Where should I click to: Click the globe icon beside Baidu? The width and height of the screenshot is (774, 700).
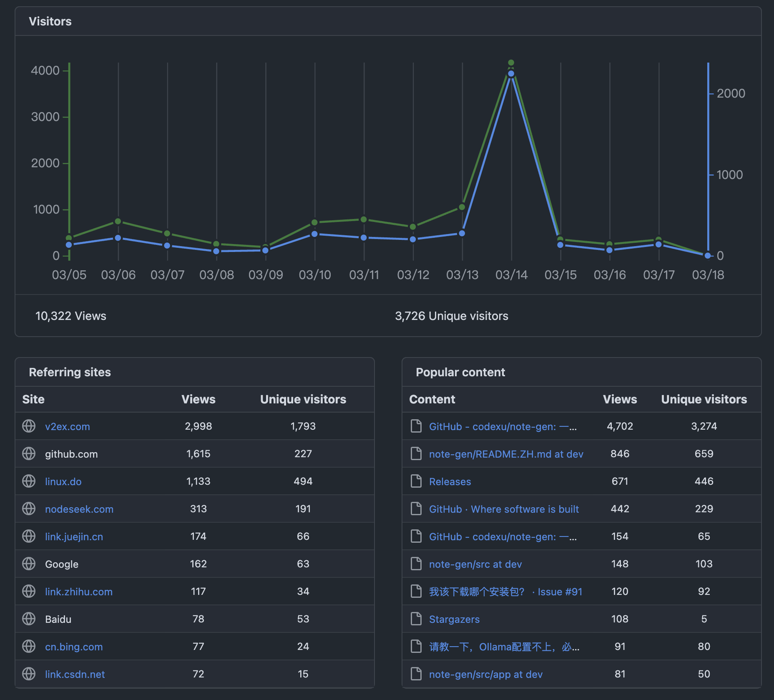tap(29, 619)
